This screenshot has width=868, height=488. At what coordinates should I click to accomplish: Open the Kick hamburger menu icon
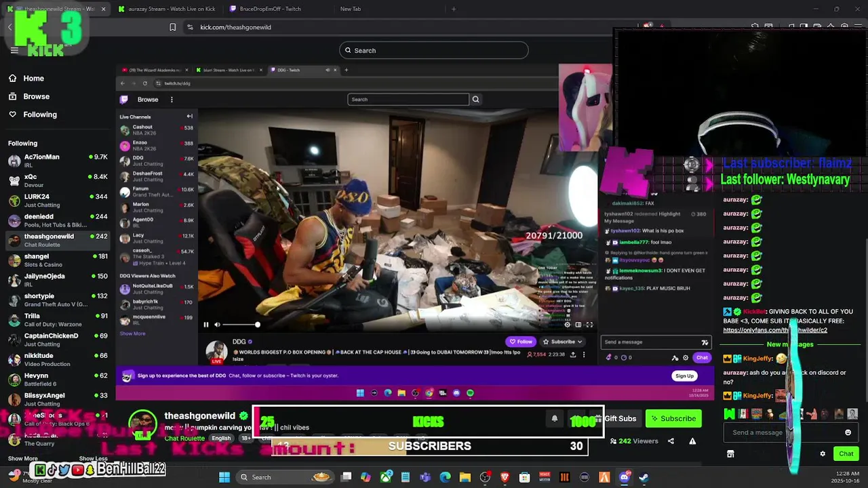pyautogui.click(x=14, y=50)
